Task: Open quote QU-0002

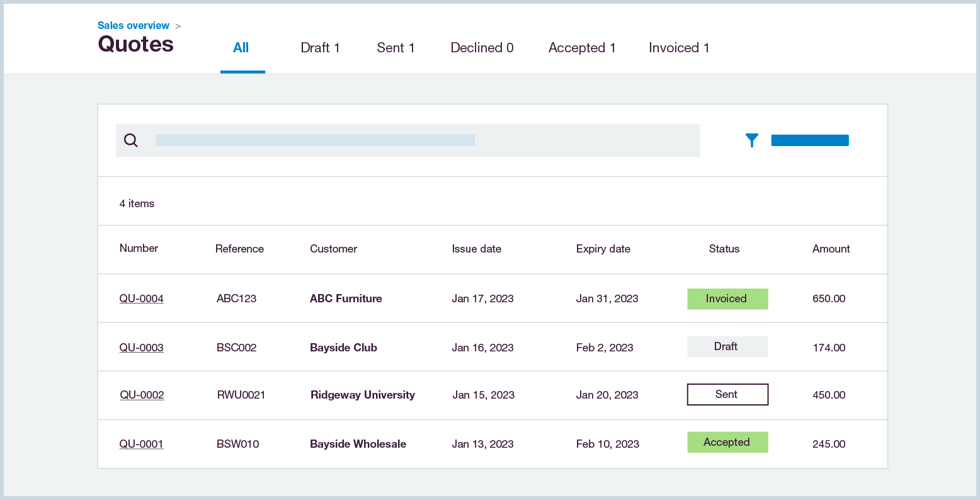Action: 141,395
